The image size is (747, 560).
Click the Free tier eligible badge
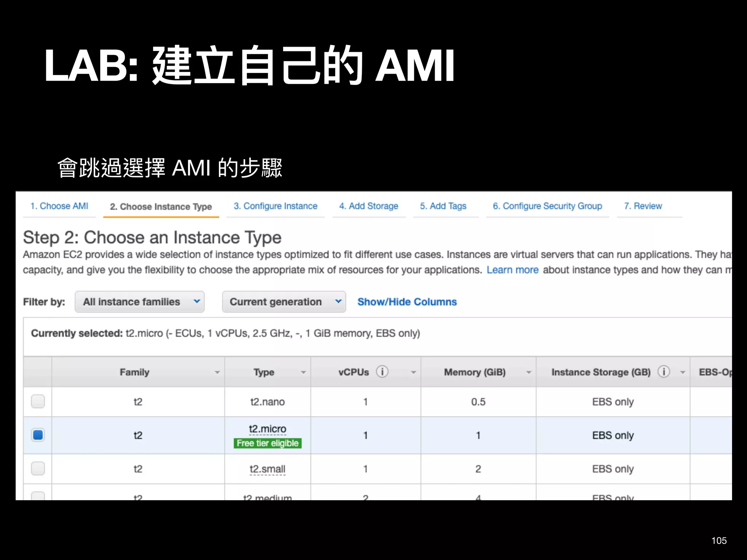point(267,443)
